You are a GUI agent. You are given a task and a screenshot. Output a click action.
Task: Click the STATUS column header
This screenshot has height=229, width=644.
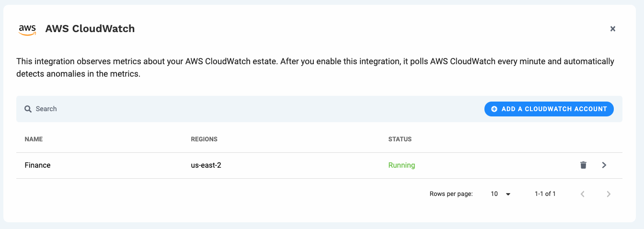400,139
